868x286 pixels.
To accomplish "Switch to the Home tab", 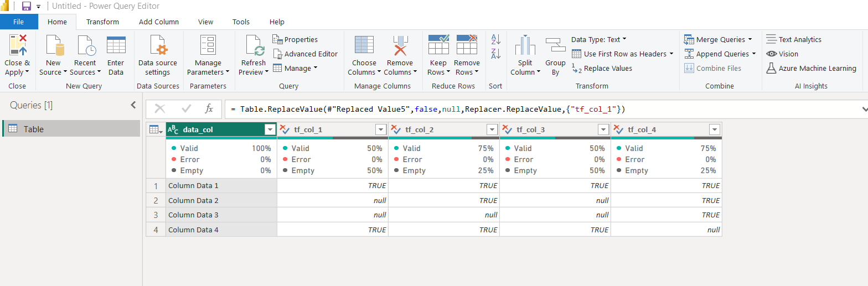I will [x=57, y=22].
